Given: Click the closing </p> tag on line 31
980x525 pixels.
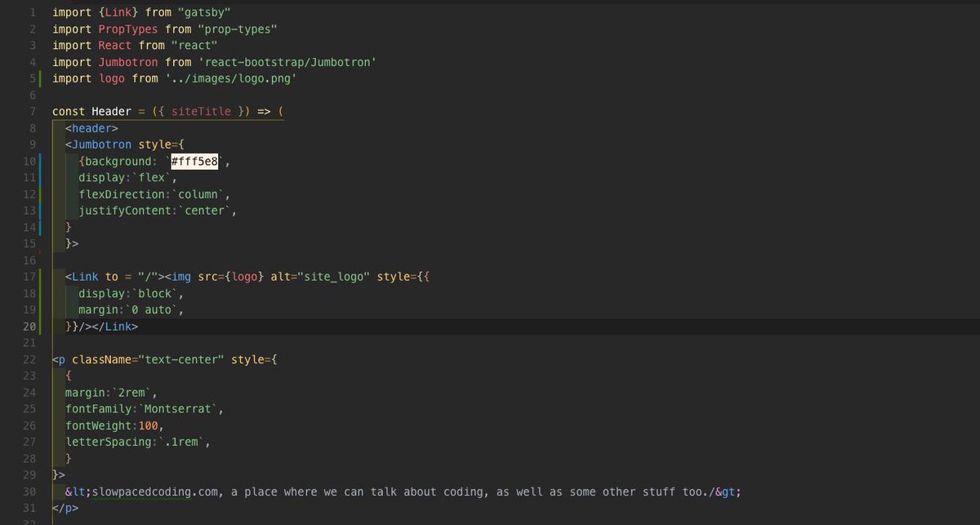Looking at the screenshot, I should coord(65,508).
